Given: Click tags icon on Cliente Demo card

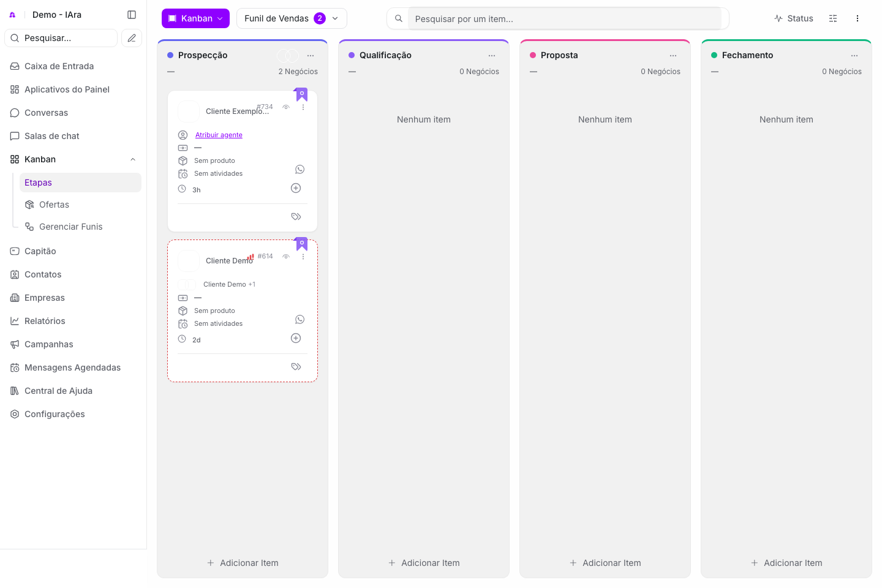Looking at the screenshot, I should (x=296, y=366).
